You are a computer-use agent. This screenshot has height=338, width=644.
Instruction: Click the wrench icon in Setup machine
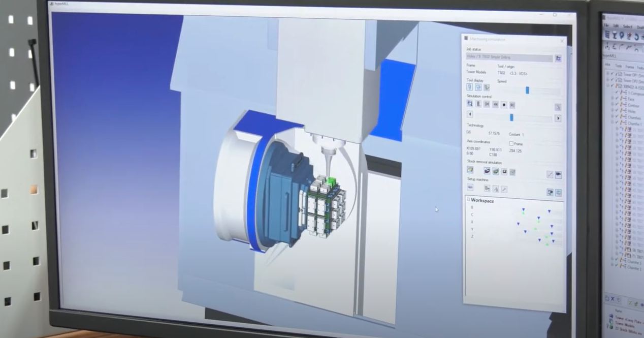tap(504, 189)
